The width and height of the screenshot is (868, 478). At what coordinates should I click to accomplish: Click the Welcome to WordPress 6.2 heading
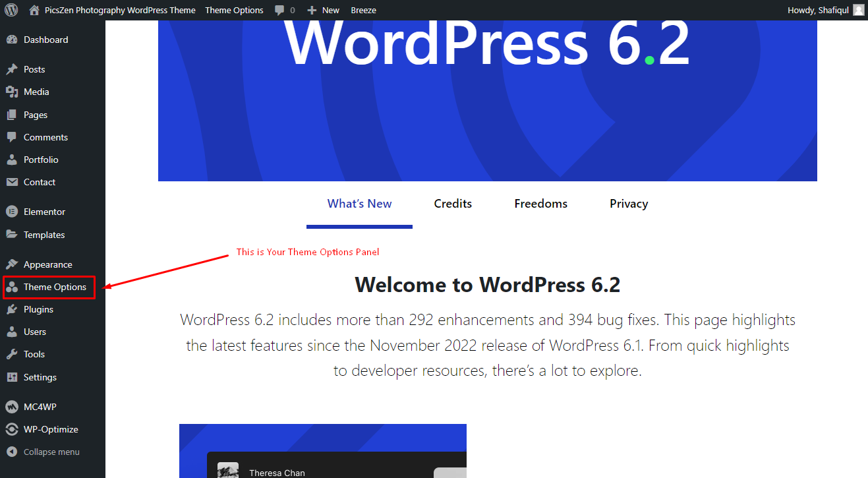[x=488, y=285]
